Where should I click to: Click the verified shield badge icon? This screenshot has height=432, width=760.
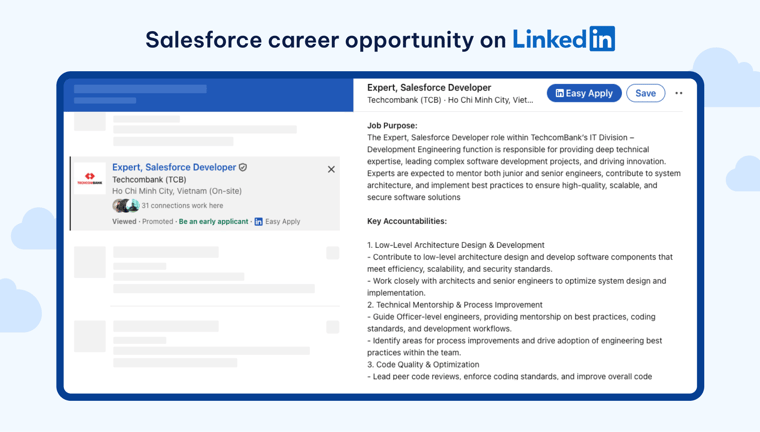243,168
